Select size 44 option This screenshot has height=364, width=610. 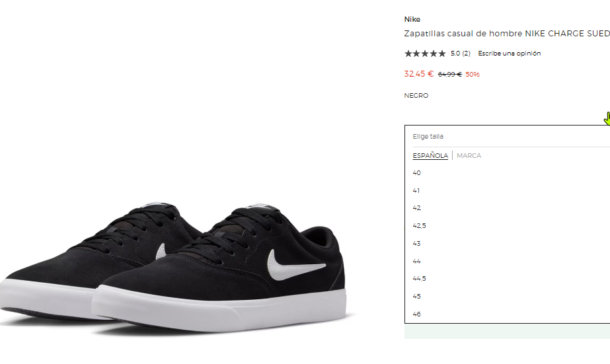(417, 262)
